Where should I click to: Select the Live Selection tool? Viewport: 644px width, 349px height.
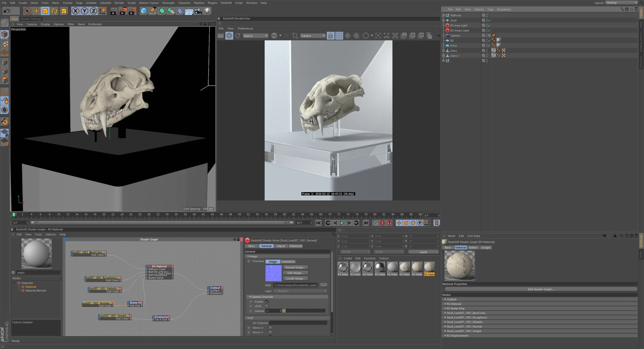tap(27, 11)
